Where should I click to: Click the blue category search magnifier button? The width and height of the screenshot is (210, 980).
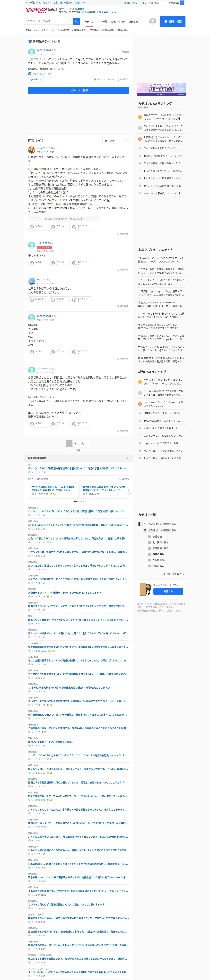pos(77,21)
